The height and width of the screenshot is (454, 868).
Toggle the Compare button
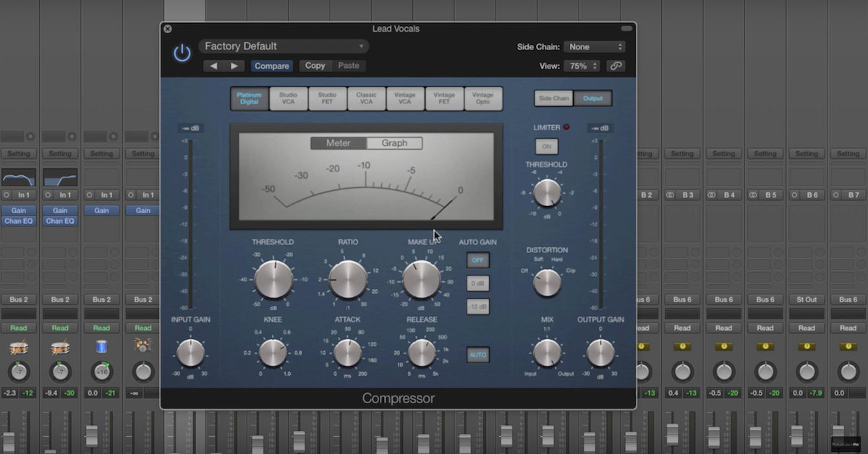(x=271, y=66)
